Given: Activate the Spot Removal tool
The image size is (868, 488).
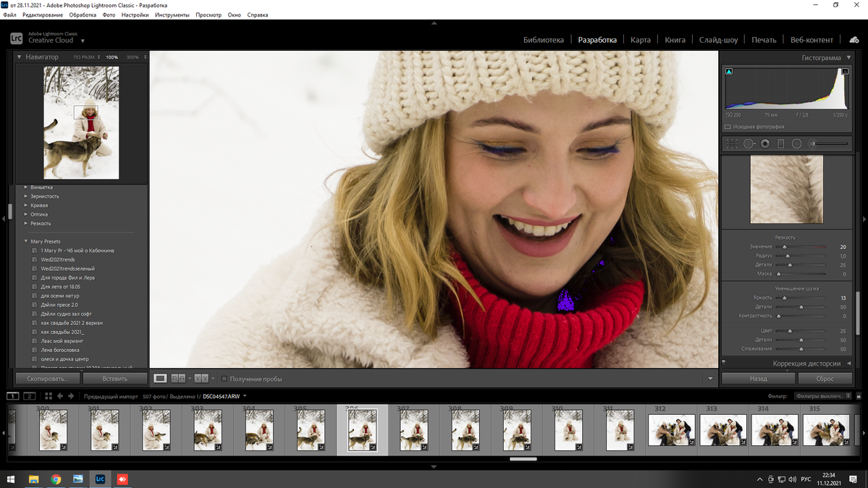Looking at the screenshot, I should coord(749,144).
